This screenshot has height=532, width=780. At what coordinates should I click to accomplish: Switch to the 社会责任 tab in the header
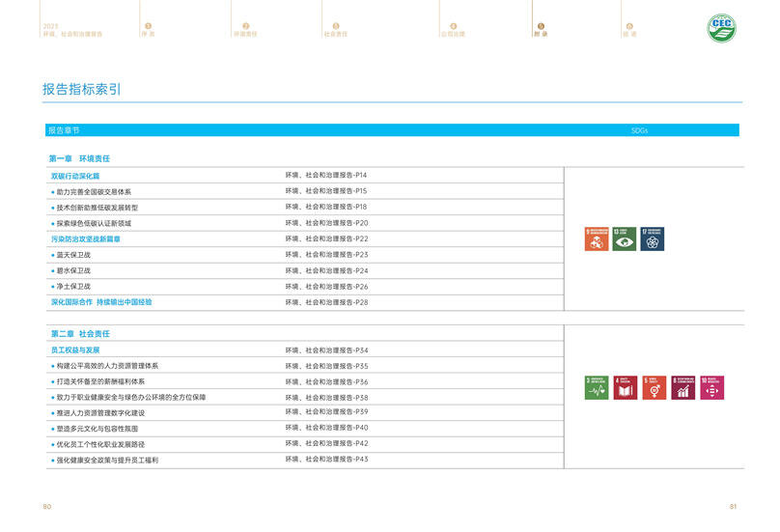point(335,34)
